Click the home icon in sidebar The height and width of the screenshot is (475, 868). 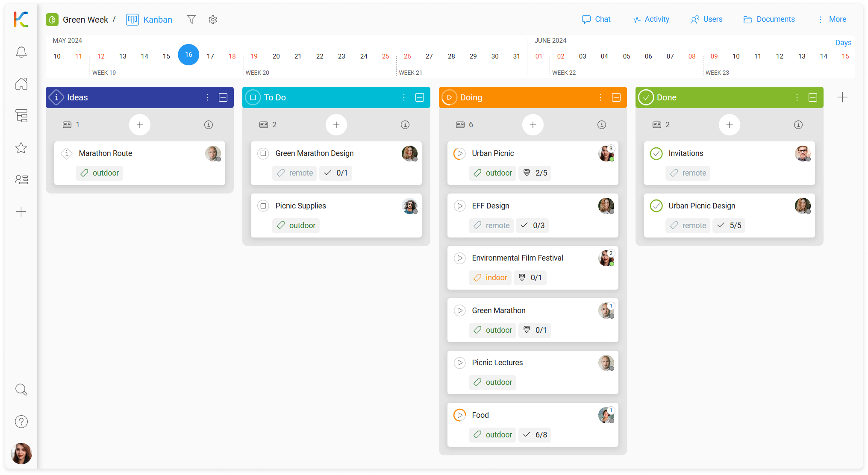(21, 84)
